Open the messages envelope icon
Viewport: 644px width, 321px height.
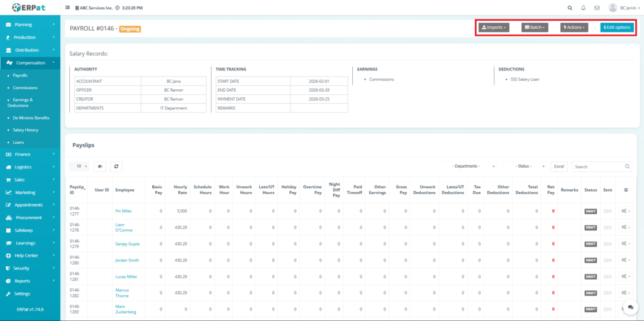pos(596,8)
